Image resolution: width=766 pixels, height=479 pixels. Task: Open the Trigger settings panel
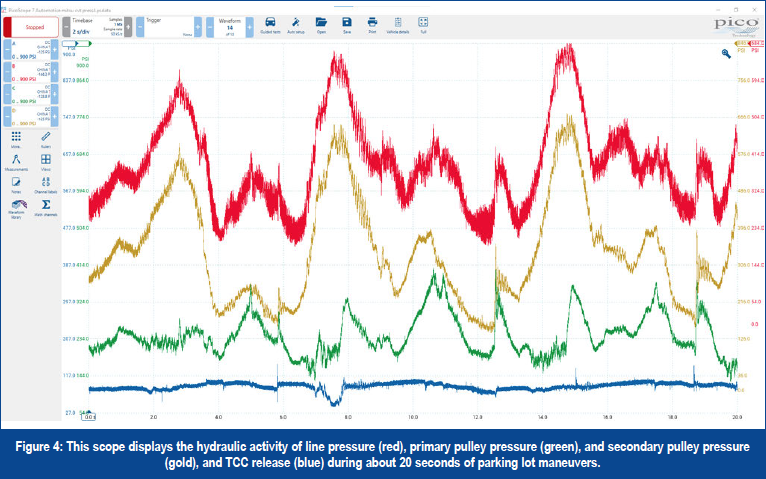tap(169, 27)
